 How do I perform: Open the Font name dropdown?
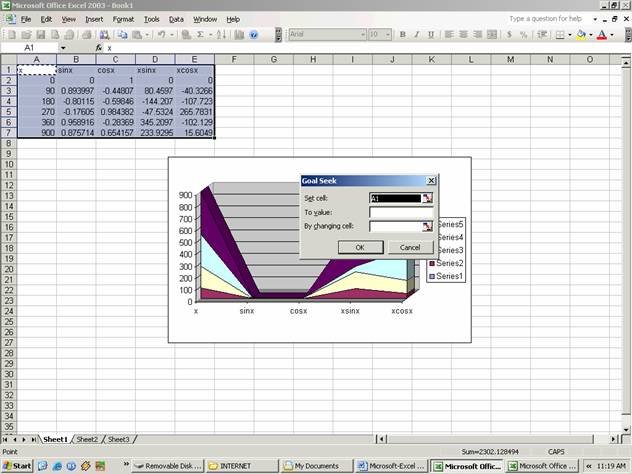pyautogui.click(x=362, y=35)
